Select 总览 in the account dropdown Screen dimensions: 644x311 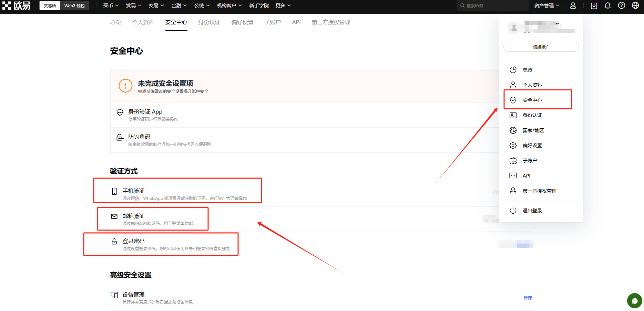pyautogui.click(x=541, y=70)
